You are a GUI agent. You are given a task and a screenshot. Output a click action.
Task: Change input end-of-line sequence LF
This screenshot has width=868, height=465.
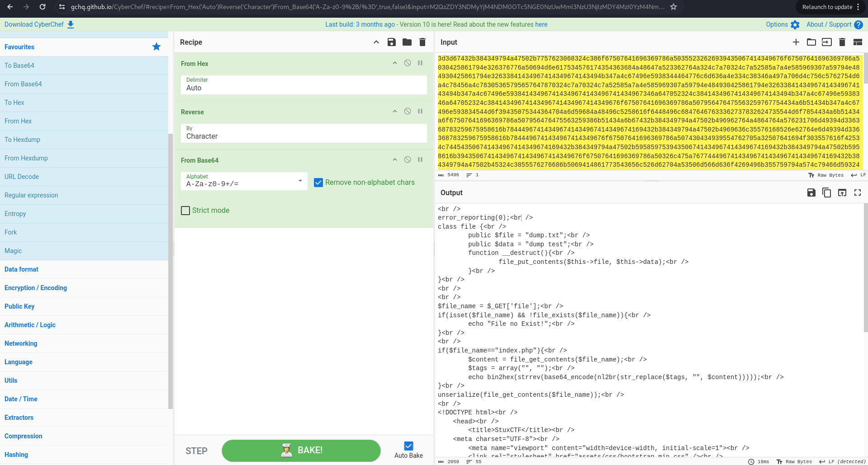[x=858, y=175]
